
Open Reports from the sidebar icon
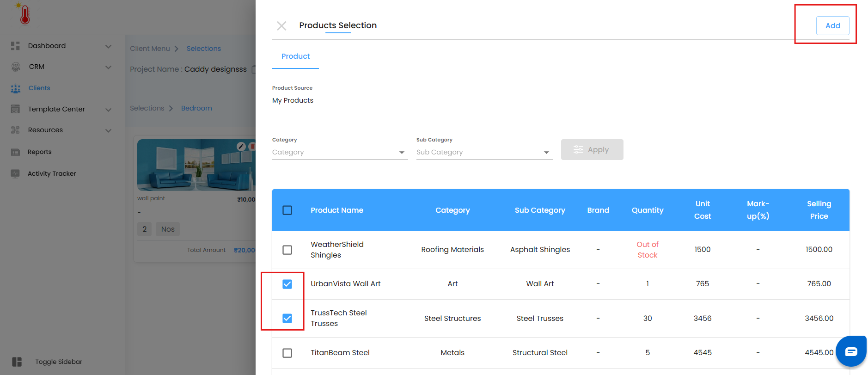coord(16,152)
